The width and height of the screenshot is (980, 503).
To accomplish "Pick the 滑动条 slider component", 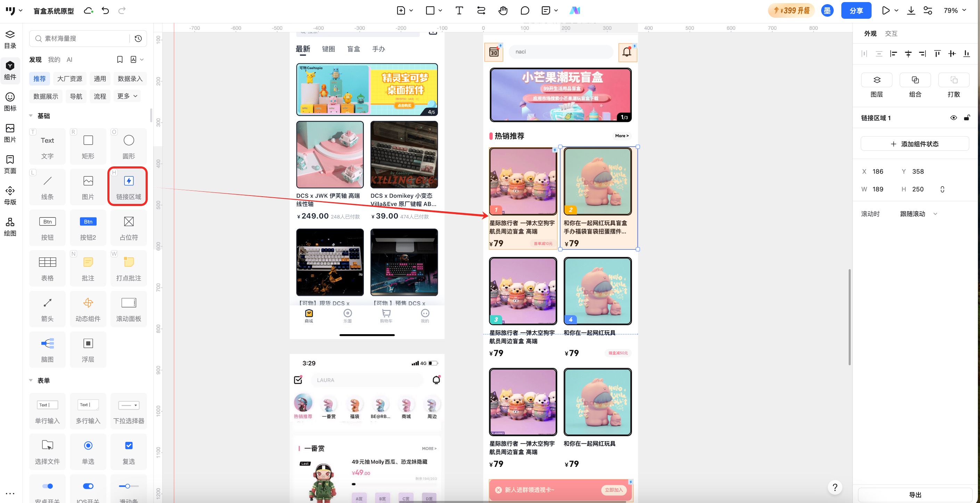I will [129, 489].
